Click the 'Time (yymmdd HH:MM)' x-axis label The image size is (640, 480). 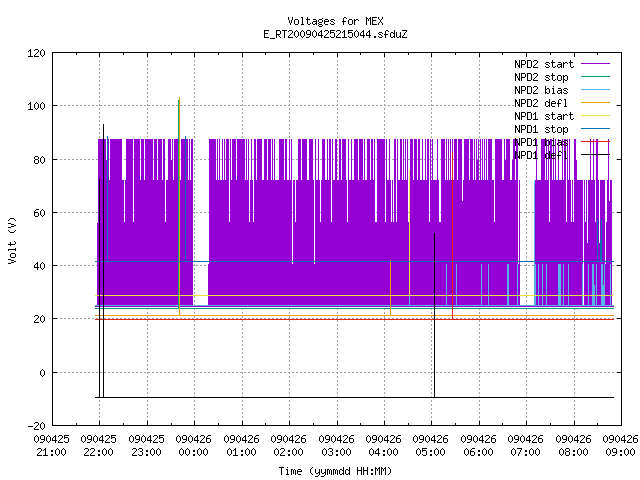(x=335, y=471)
